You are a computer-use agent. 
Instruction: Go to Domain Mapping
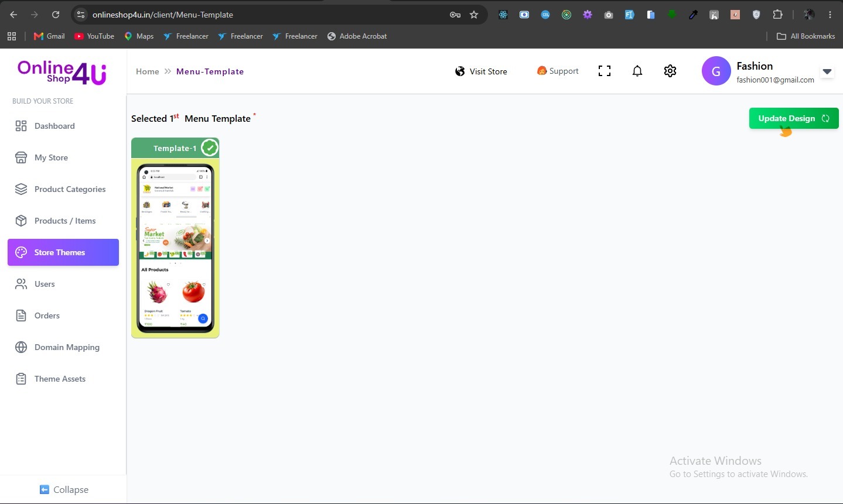click(x=63, y=347)
